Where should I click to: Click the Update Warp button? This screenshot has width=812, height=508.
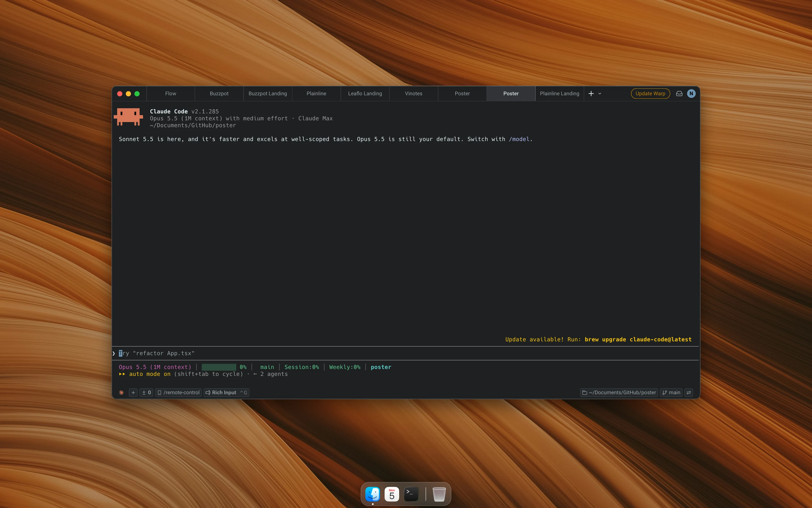coord(650,93)
